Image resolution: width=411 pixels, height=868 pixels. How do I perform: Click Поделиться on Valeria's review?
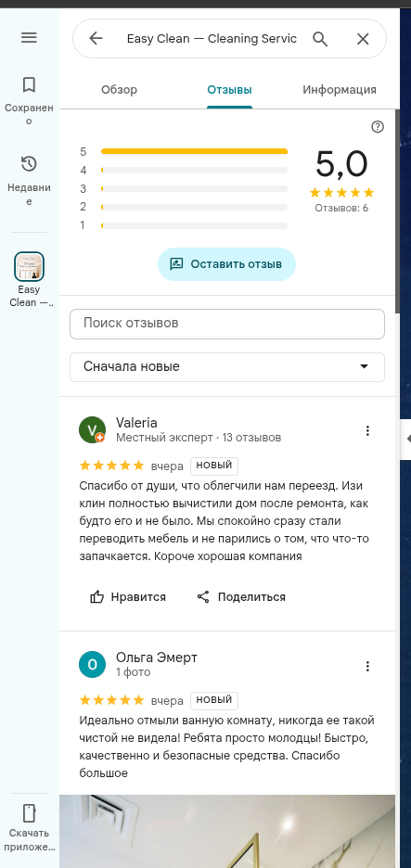coord(241,597)
